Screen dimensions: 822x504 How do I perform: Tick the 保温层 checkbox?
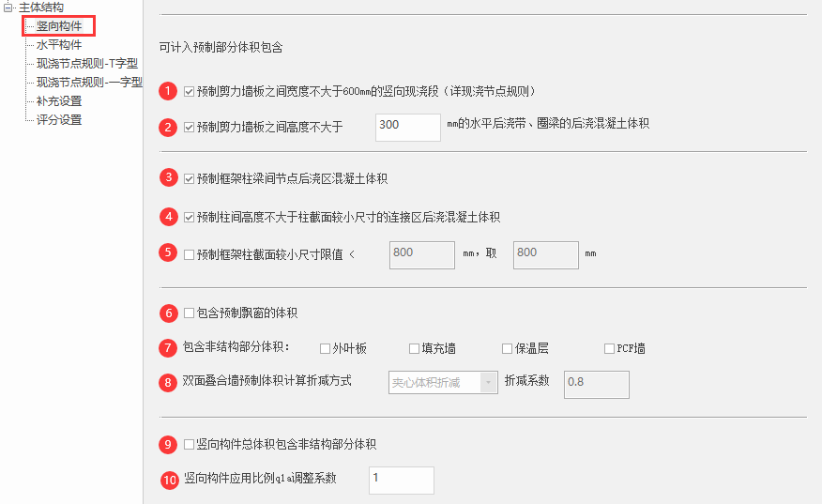[x=508, y=349]
